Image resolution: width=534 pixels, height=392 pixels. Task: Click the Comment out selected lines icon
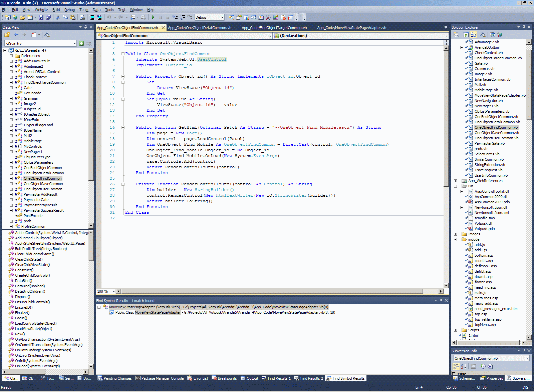pyautogui.click(x=92, y=17)
